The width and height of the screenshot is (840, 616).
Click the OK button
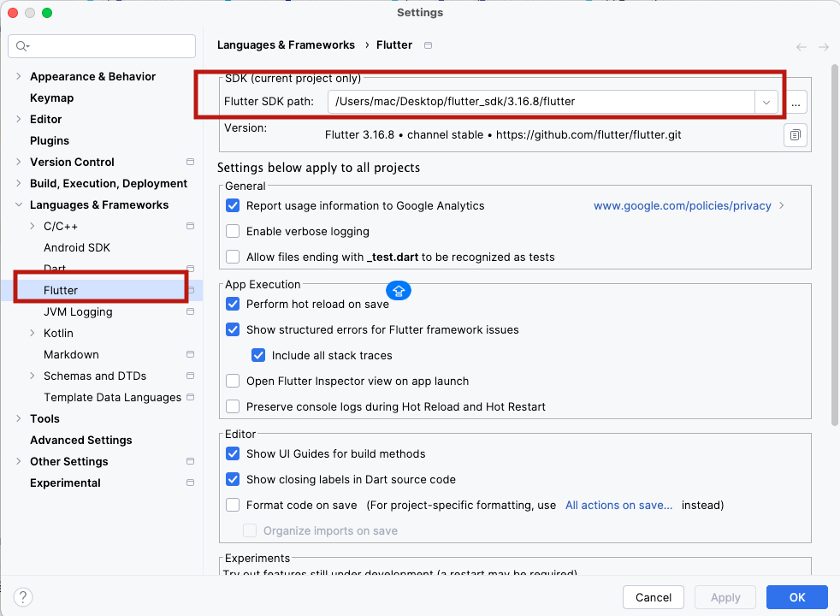tap(796, 597)
